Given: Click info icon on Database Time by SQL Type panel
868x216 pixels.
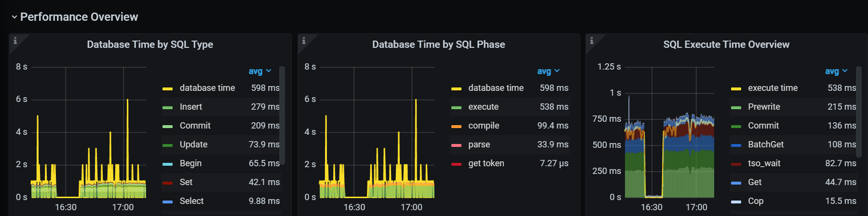Looking at the screenshot, I should (x=15, y=41).
